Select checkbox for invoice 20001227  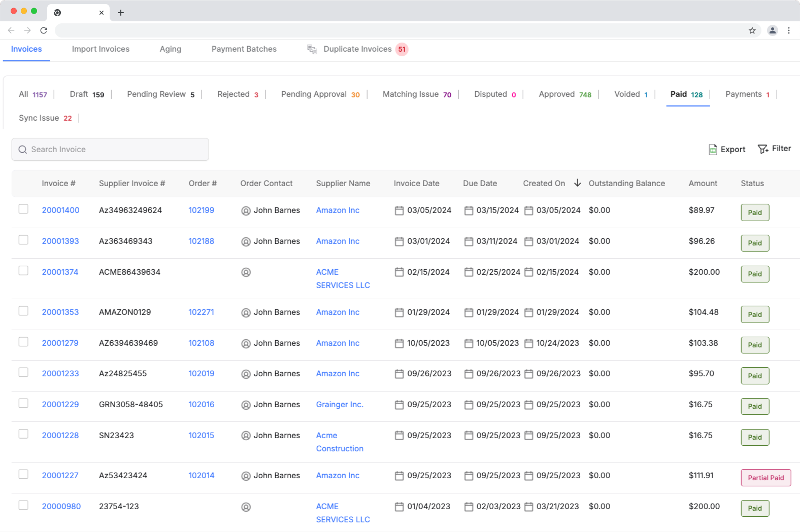pos(23,474)
